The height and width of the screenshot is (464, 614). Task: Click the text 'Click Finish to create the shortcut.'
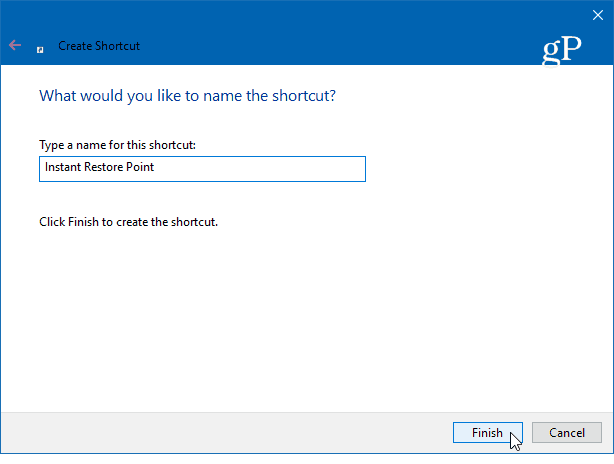[x=128, y=222]
